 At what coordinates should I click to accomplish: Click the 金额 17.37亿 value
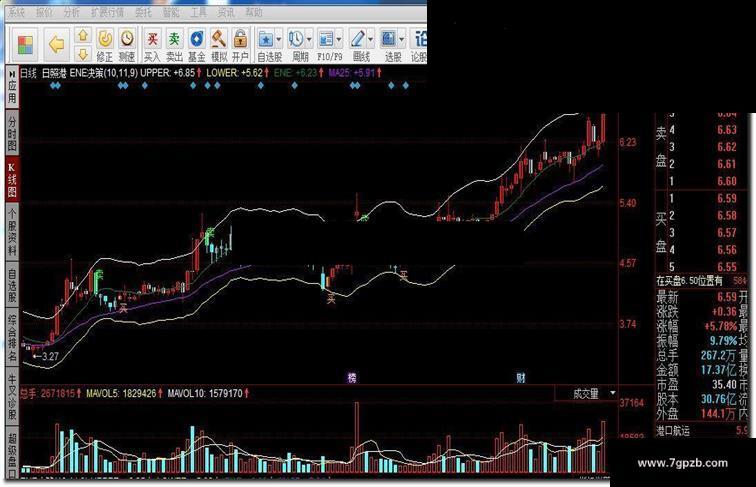click(x=719, y=370)
